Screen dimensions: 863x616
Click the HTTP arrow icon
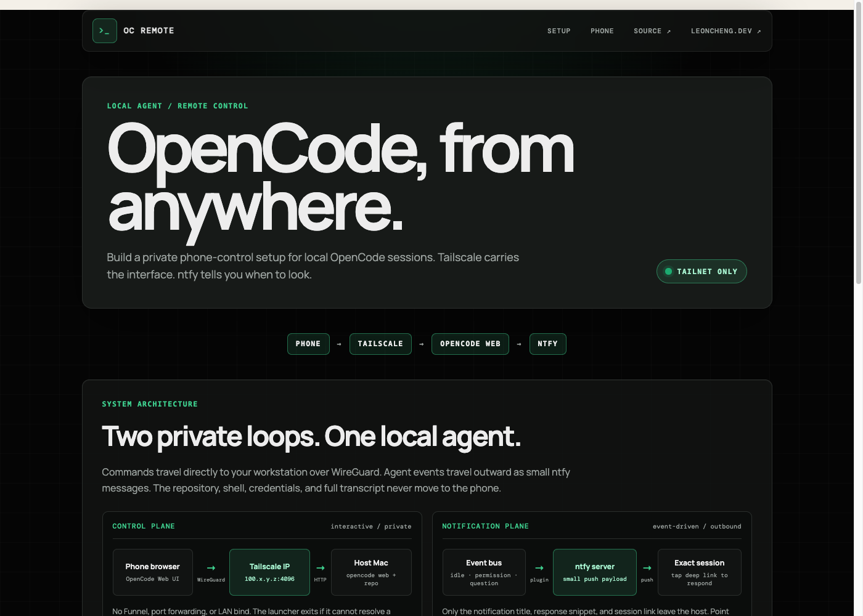coord(321,568)
